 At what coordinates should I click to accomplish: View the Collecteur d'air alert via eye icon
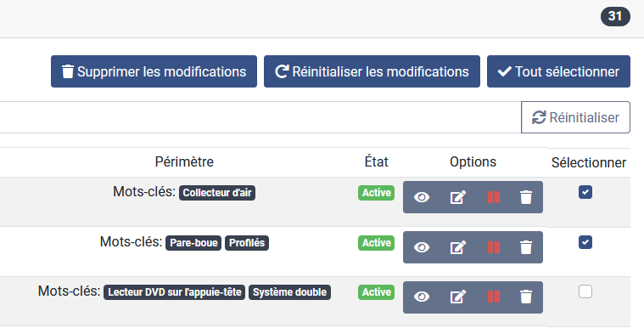pyautogui.click(x=422, y=197)
